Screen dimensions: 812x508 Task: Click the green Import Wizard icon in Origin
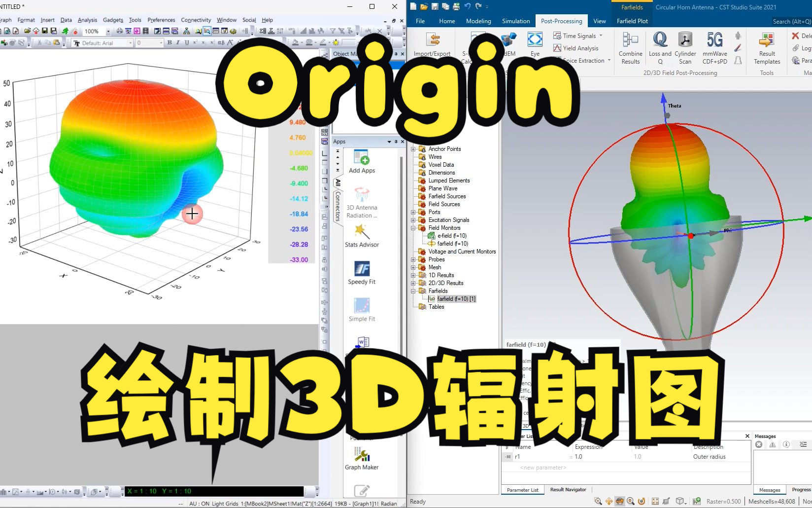[x=65, y=31]
